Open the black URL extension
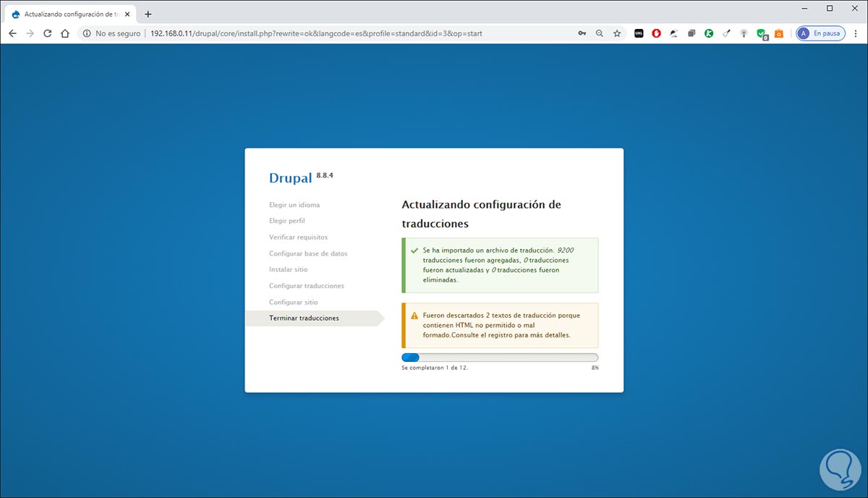Screen dimensions: 868x498 pyautogui.click(x=639, y=33)
